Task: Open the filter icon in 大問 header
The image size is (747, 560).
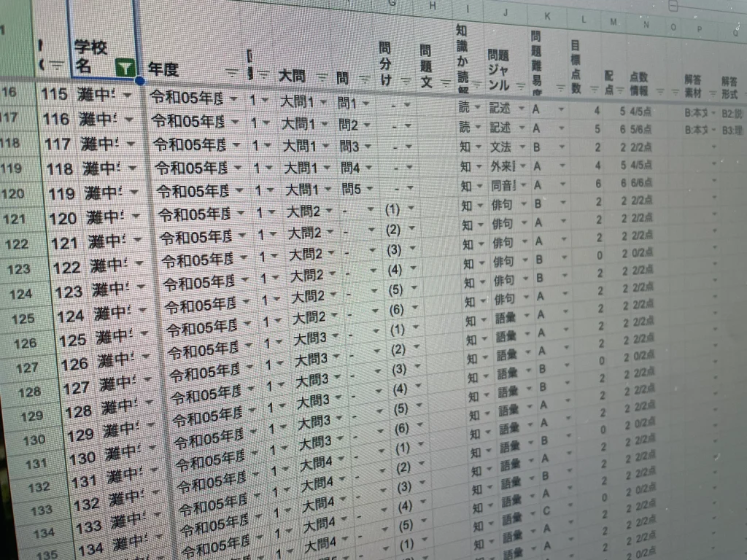Action: click(322, 77)
